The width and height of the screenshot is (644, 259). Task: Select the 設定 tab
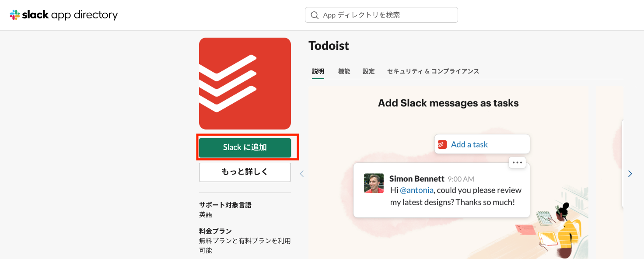368,71
